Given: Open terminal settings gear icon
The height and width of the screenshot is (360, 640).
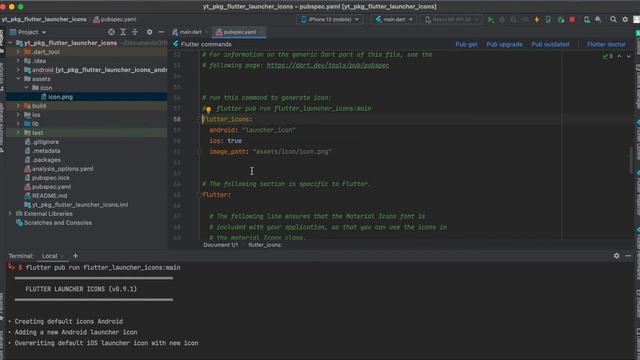Looking at the screenshot, I should tap(616, 256).
